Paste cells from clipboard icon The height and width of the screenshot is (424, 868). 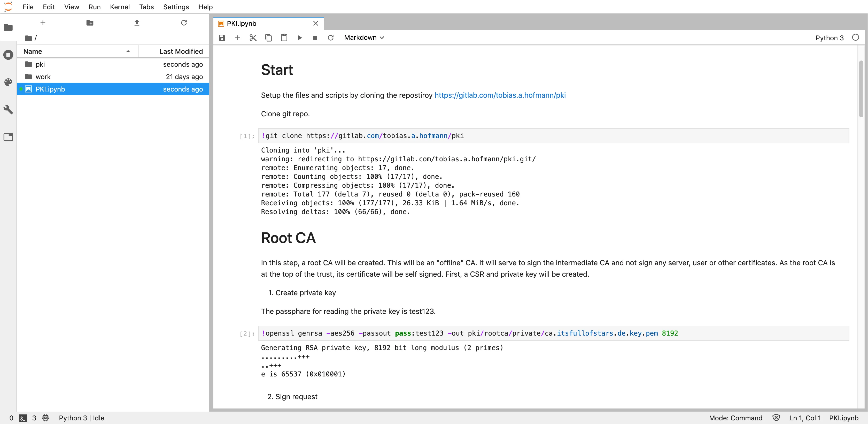click(x=284, y=38)
